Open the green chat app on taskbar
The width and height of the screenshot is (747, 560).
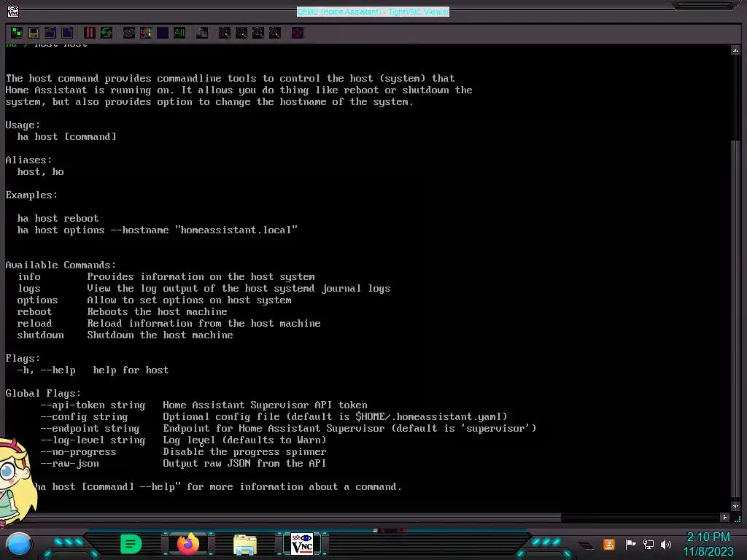131,544
